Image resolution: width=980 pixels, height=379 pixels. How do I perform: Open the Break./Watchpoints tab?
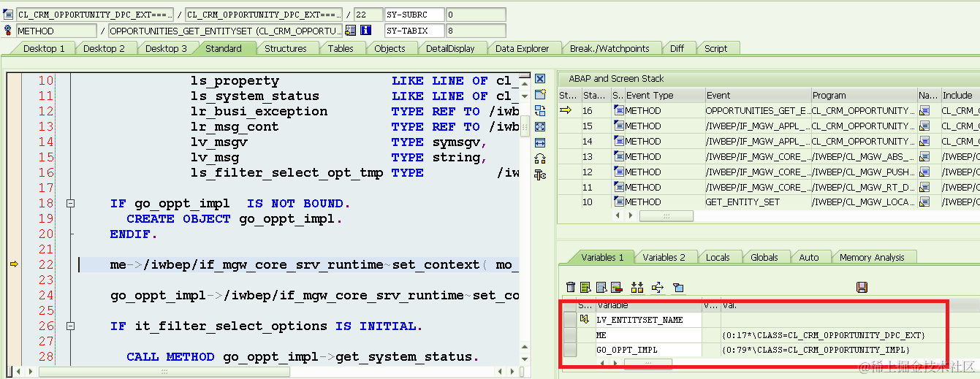609,48
